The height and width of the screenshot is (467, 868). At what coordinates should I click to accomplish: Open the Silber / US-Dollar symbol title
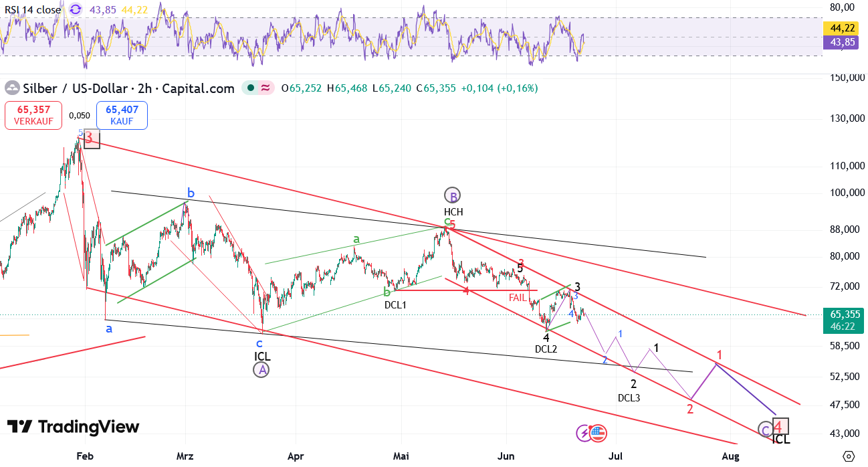coord(129,88)
